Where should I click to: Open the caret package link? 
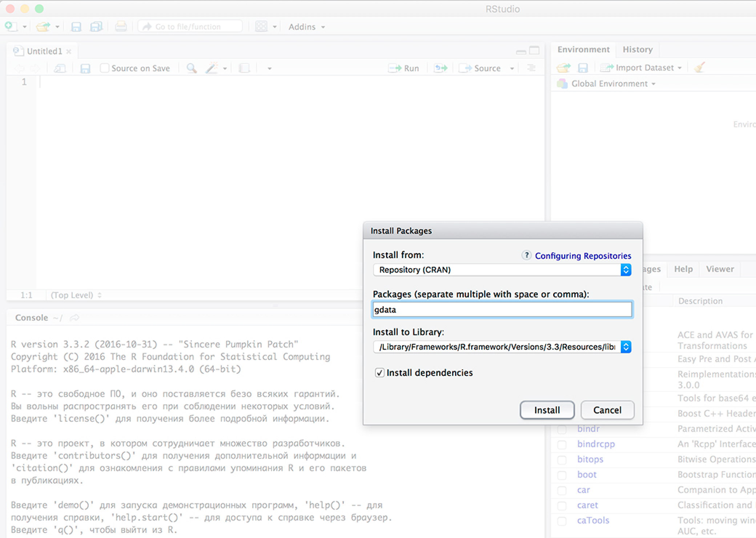[x=587, y=505]
